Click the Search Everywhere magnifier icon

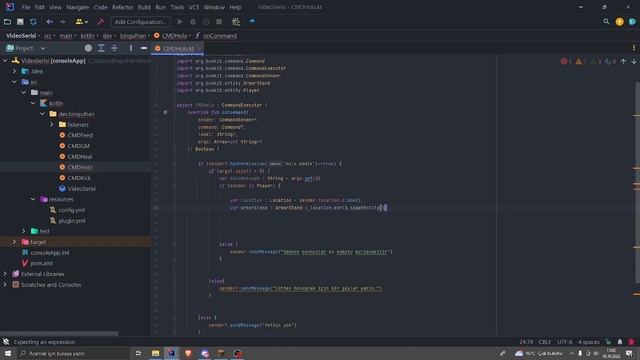pyautogui.click(x=606, y=22)
